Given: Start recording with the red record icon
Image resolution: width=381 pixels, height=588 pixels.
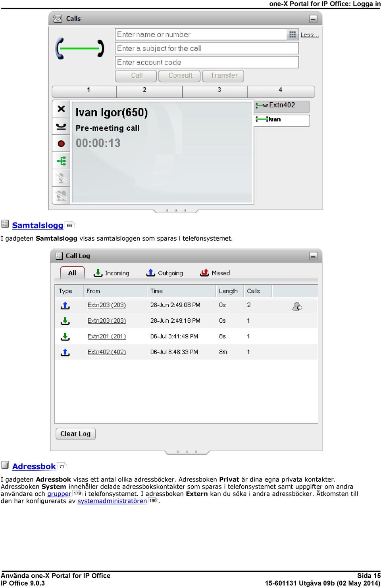Looking at the screenshot, I should click(61, 144).
